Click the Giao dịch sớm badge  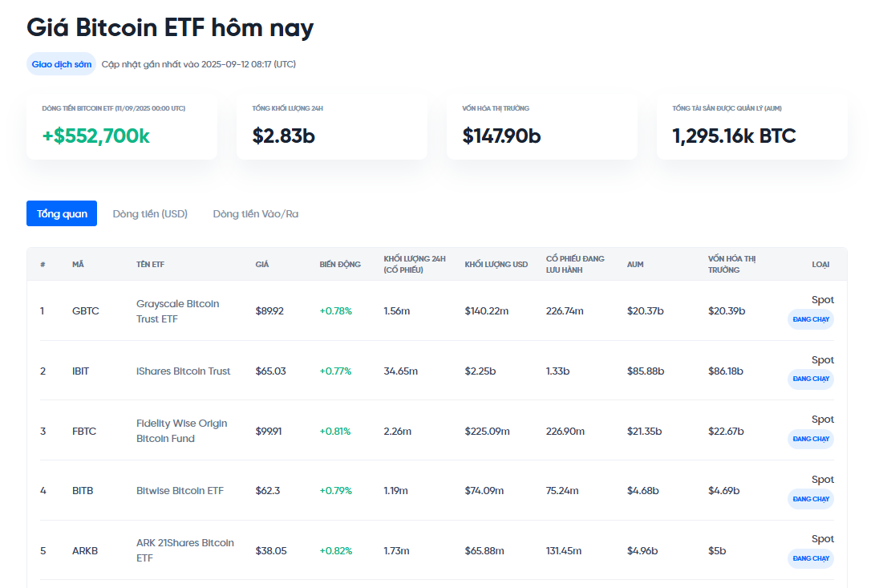[60, 63]
